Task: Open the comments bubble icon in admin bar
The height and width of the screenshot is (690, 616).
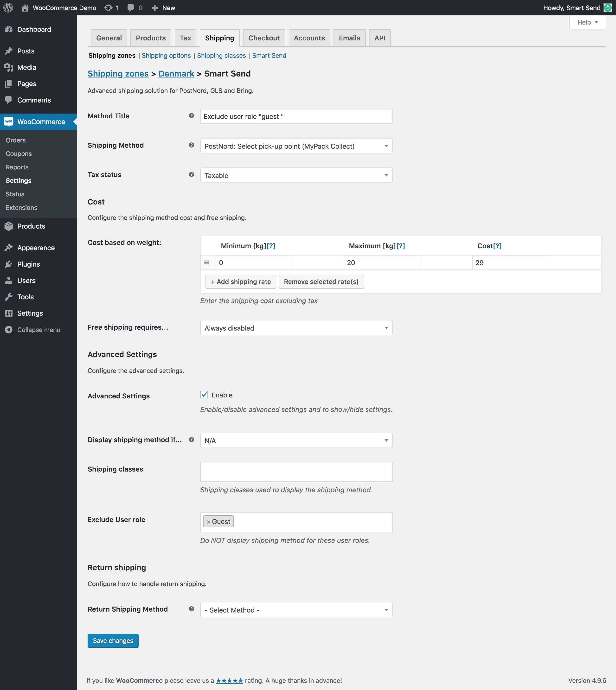Action: [131, 7]
